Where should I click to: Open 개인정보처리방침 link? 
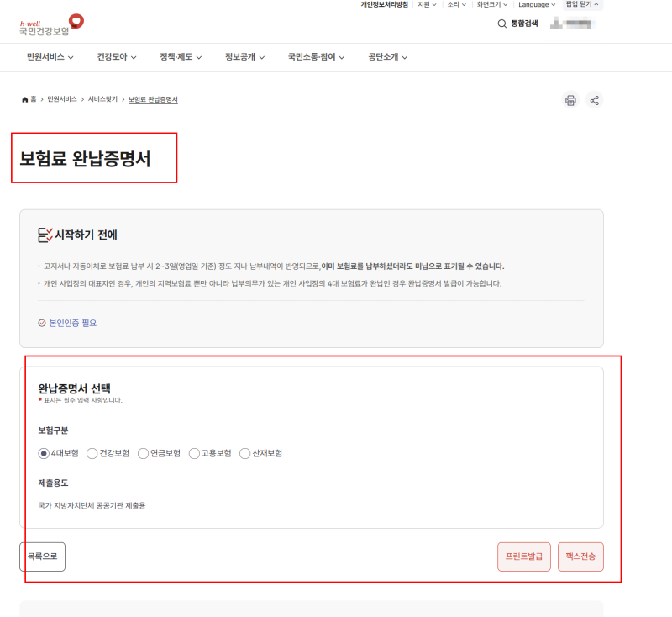pyautogui.click(x=384, y=5)
